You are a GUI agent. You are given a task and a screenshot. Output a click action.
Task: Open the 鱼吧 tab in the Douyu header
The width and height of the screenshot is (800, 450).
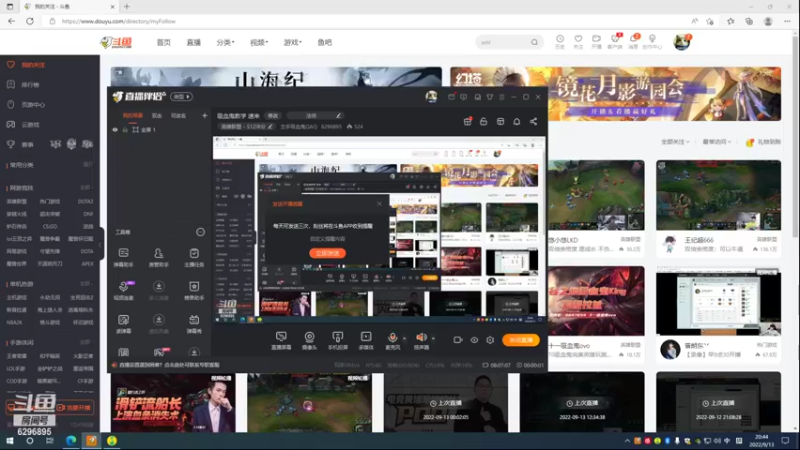point(324,42)
